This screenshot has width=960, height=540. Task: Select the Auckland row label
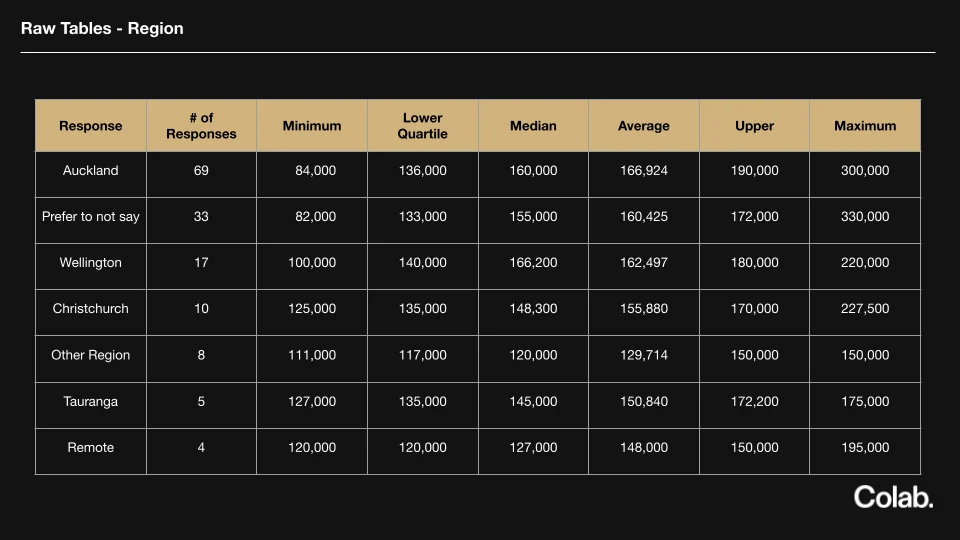pyautogui.click(x=91, y=171)
